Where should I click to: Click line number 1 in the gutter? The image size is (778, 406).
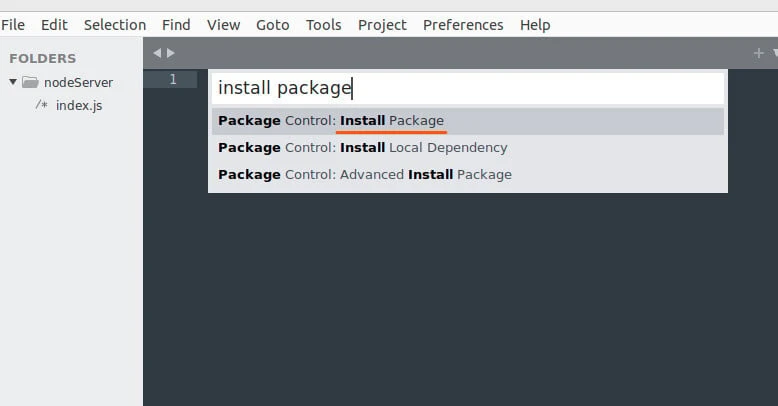173,79
